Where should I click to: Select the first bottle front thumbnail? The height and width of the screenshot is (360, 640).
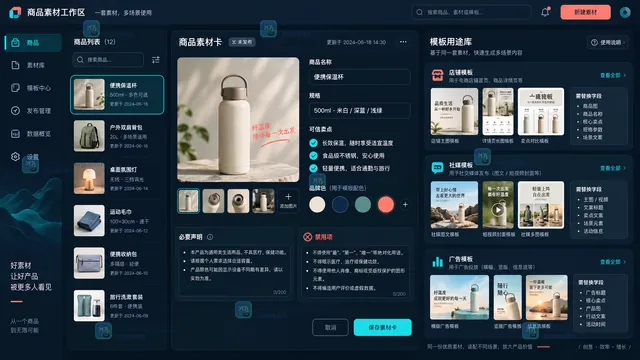189,201
